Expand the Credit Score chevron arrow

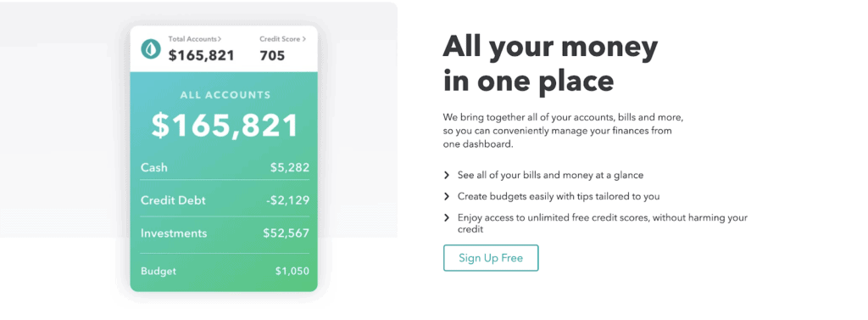pos(304,39)
